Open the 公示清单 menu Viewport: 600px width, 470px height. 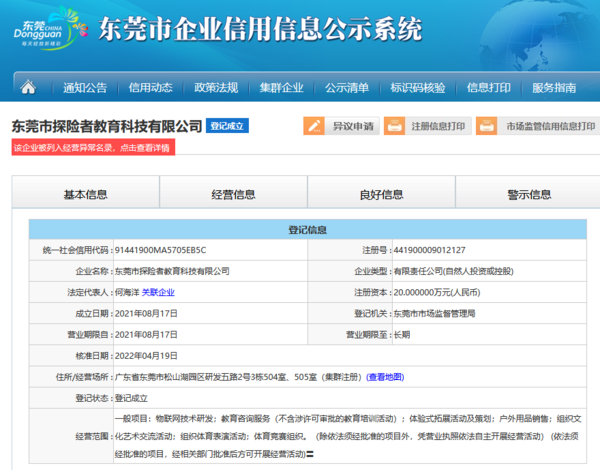[x=347, y=88]
